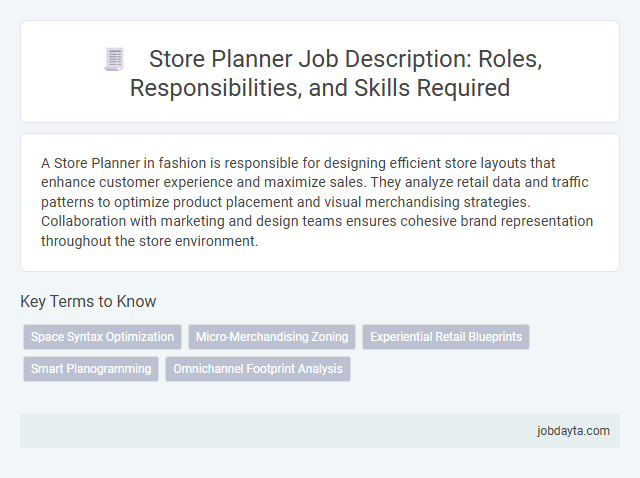
Task: Click the Store Planner Job Description title
Action: 336,73
